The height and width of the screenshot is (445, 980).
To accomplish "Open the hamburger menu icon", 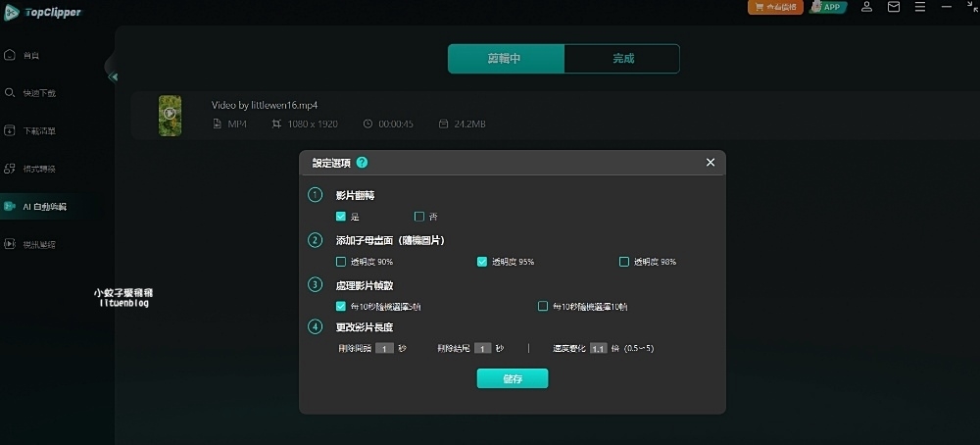I will pyautogui.click(x=920, y=7).
